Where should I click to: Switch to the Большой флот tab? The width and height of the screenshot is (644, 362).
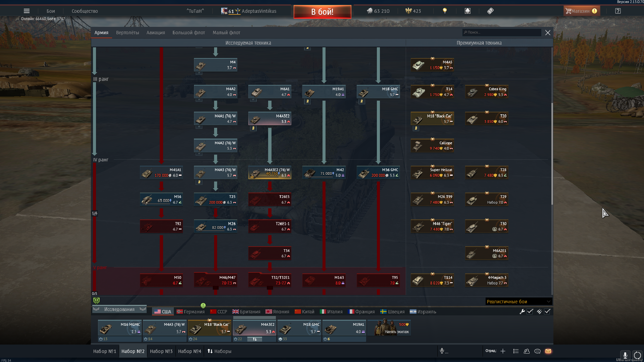click(189, 33)
